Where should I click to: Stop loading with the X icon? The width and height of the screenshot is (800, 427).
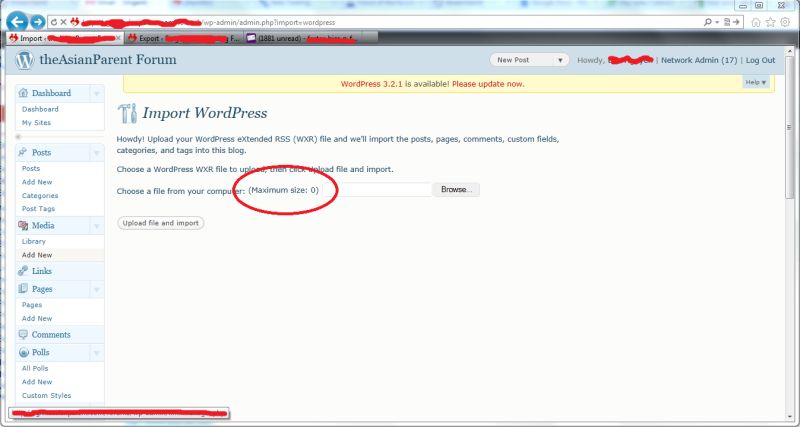point(63,22)
